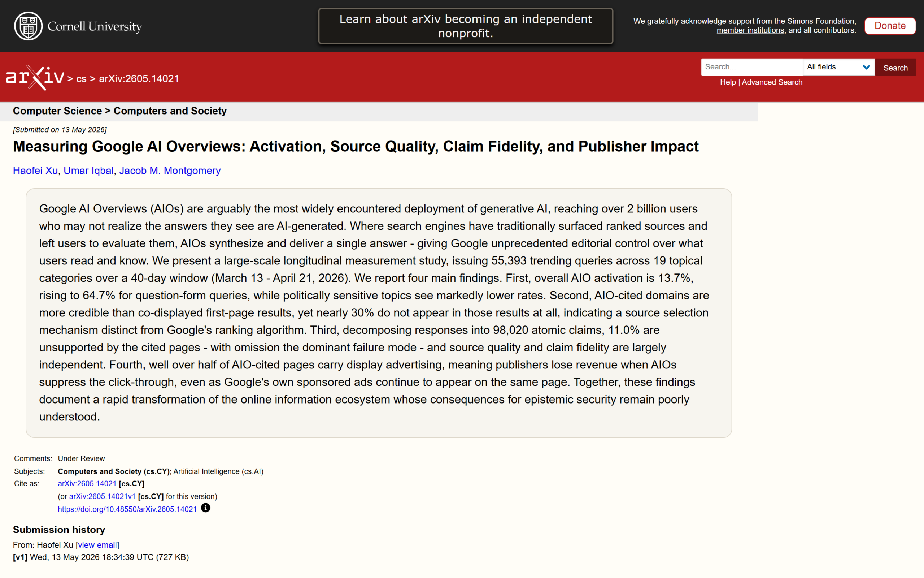Screen dimensions: 924x578
Task: Click the Search button
Action: [895, 67]
